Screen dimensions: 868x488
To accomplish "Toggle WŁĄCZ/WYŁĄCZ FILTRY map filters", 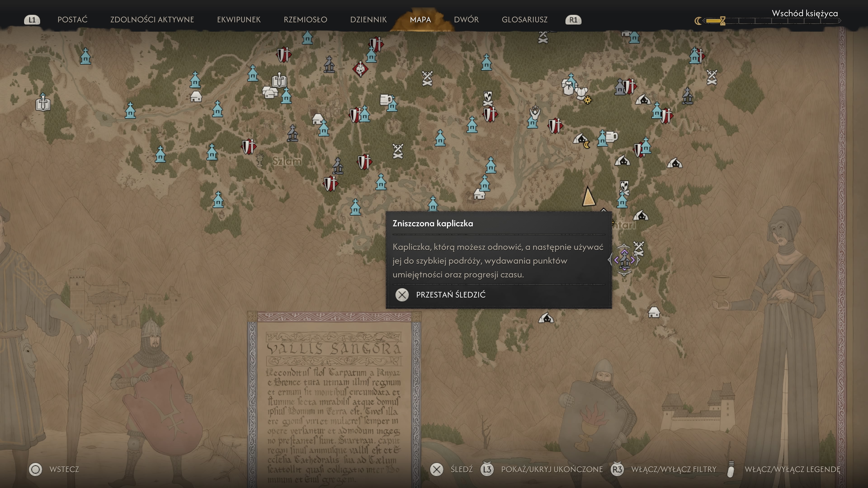I will 663,469.
